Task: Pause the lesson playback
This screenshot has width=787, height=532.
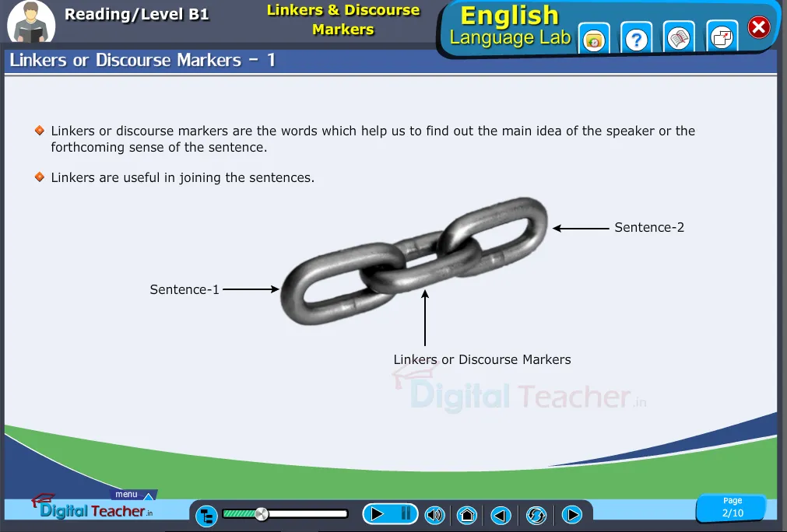Action: 406,514
